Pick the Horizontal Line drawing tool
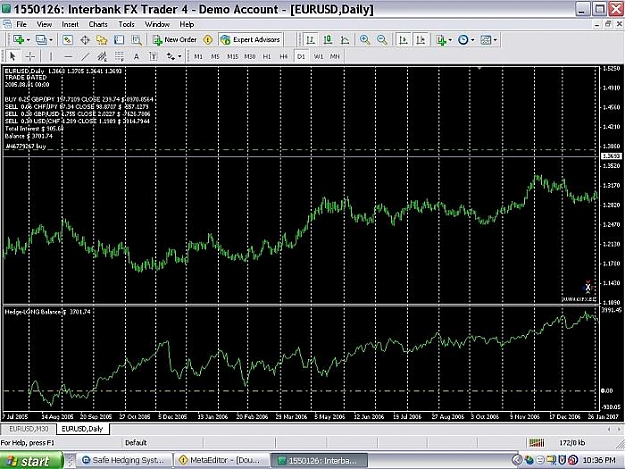Screen dimensions: 625x469 pos(68,57)
